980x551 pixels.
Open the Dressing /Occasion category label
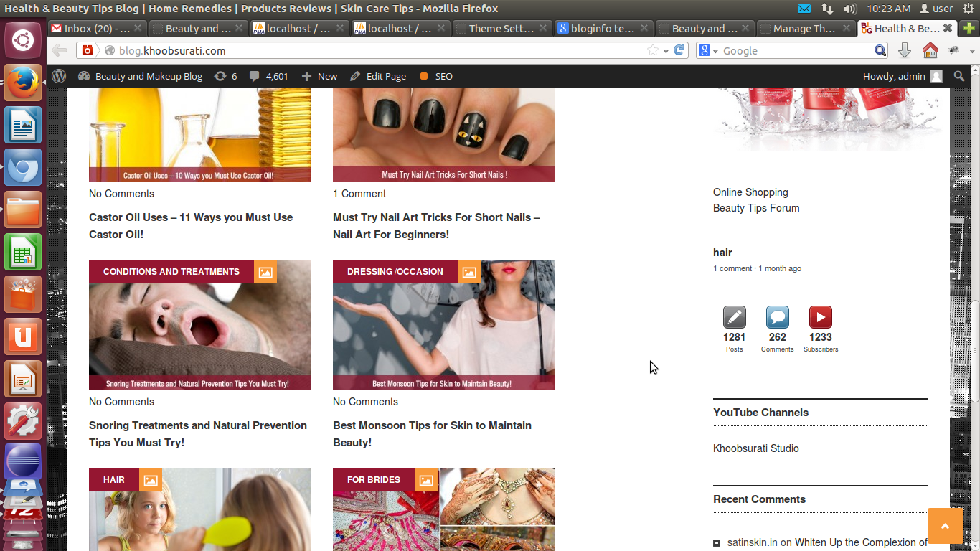coord(395,272)
